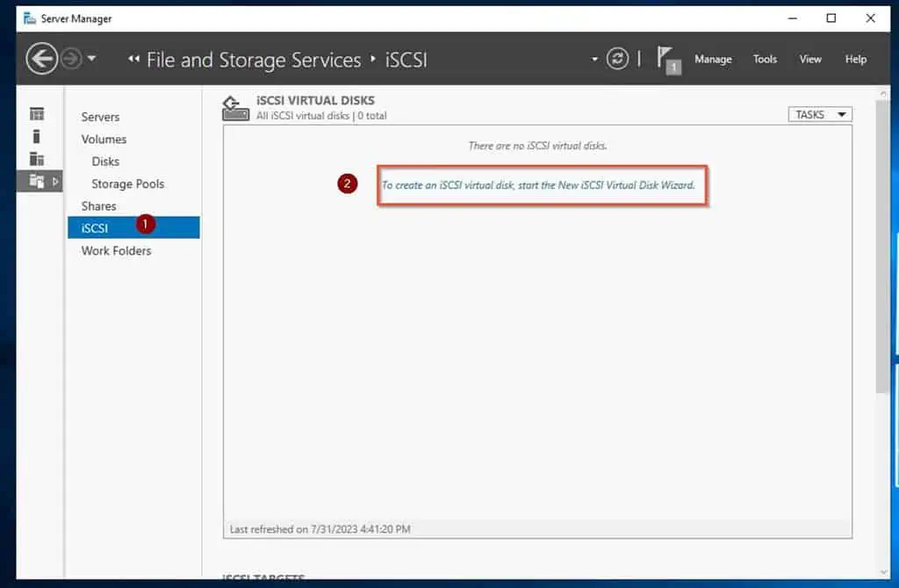Maximize the Server Manager window

point(831,18)
